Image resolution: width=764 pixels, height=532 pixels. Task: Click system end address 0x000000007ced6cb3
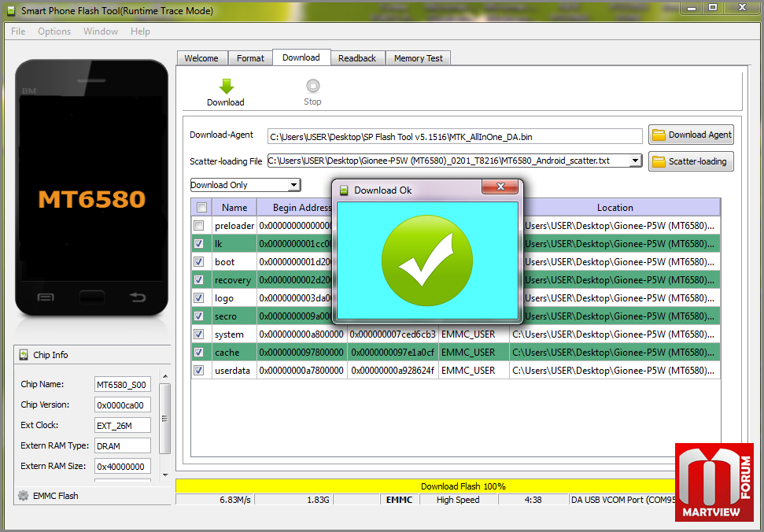point(393,334)
